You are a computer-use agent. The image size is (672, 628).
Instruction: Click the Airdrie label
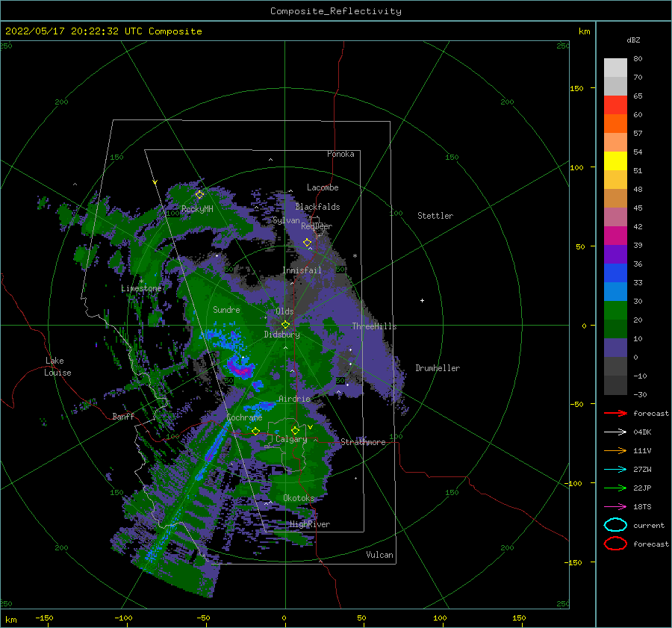(x=294, y=399)
